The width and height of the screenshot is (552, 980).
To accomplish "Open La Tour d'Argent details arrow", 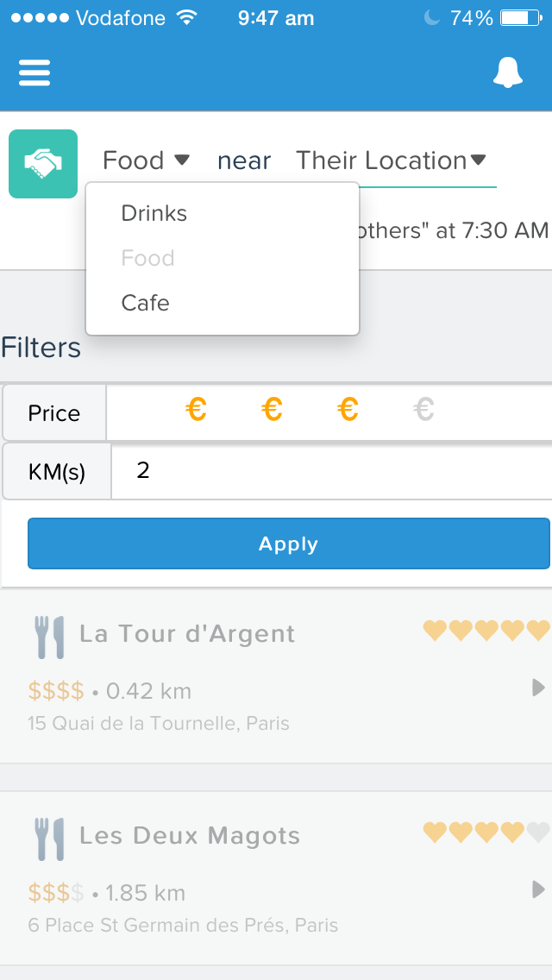I will [x=538, y=688].
